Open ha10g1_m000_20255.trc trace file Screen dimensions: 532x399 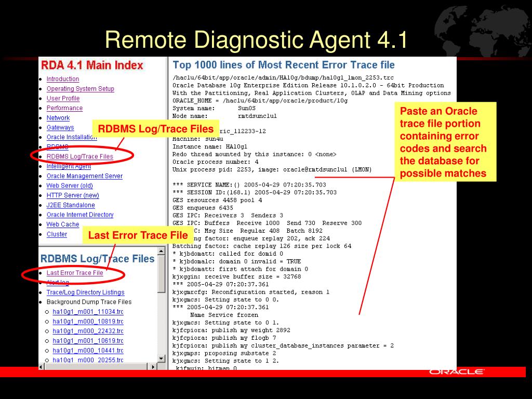(88, 360)
